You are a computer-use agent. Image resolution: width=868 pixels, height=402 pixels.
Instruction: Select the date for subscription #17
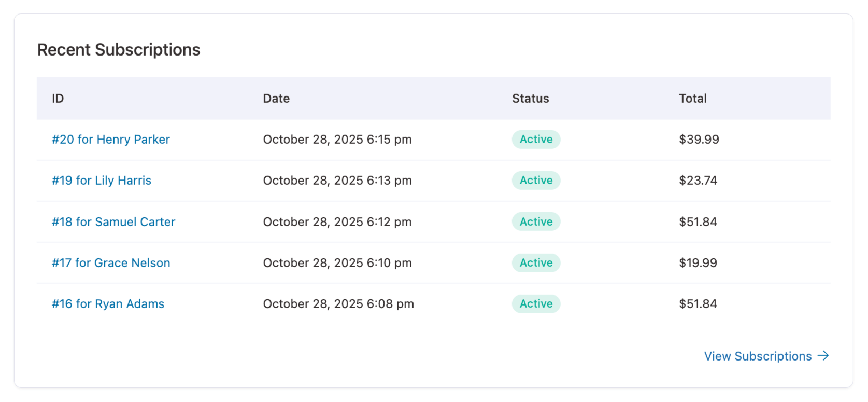pos(337,262)
